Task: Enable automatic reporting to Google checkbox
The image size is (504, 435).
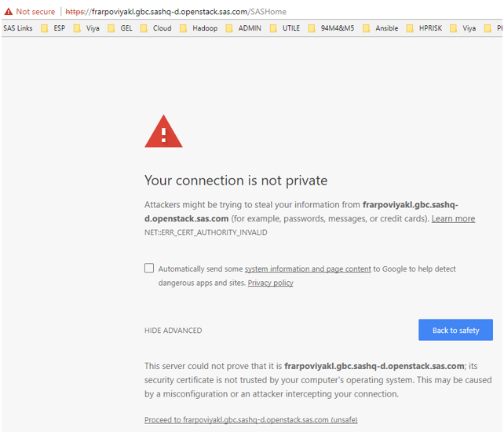Action: point(149,269)
